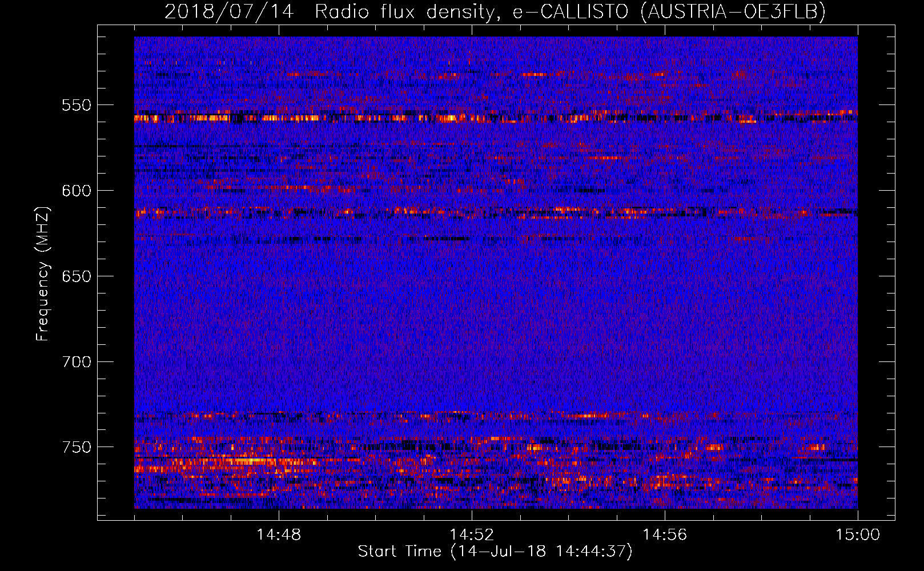The image size is (924, 571).
Task: Click the Start Time axis label
Action: 495,552
